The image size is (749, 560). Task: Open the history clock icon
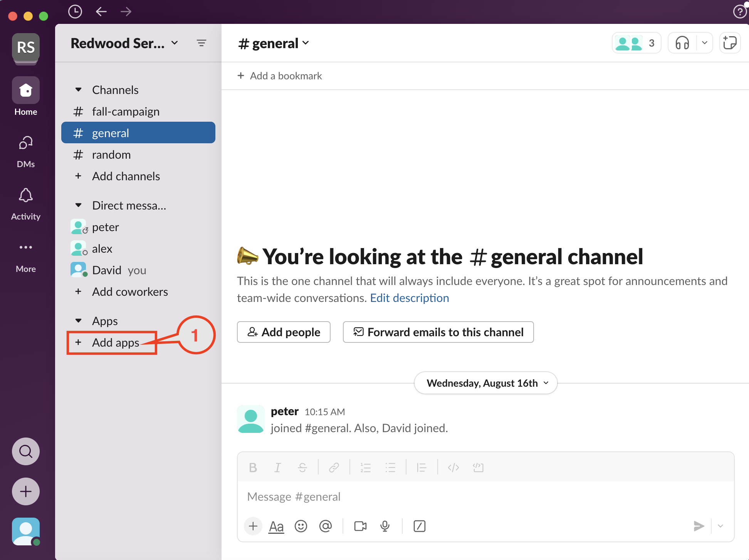point(75,12)
